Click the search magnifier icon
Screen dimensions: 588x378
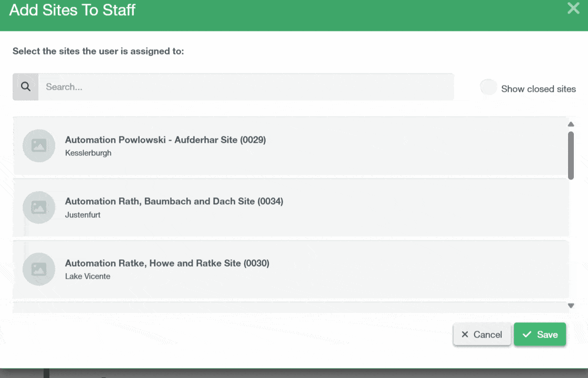[x=25, y=87]
